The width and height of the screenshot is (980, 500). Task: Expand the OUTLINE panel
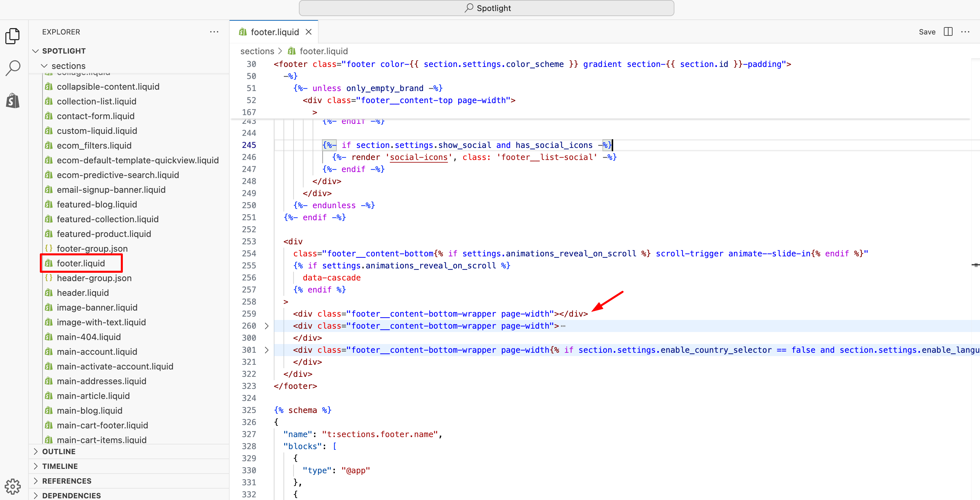coord(59,451)
